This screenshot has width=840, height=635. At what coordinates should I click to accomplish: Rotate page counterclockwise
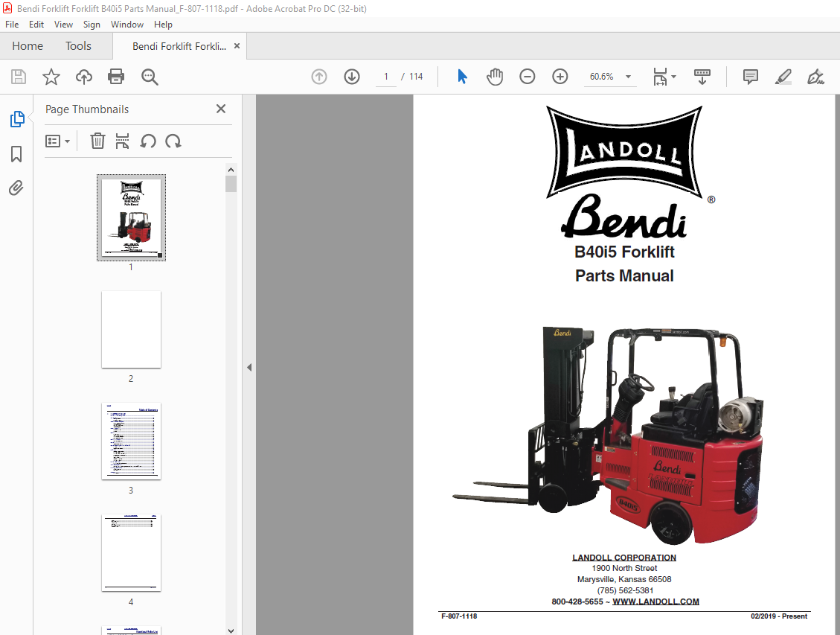[x=148, y=141]
